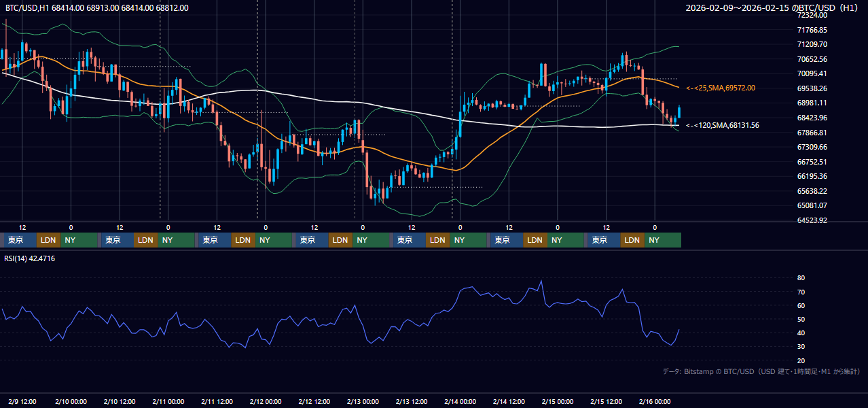Click the 2/9 12:00 time axis label
Viewport: 868px width, 408px height.
22,401
